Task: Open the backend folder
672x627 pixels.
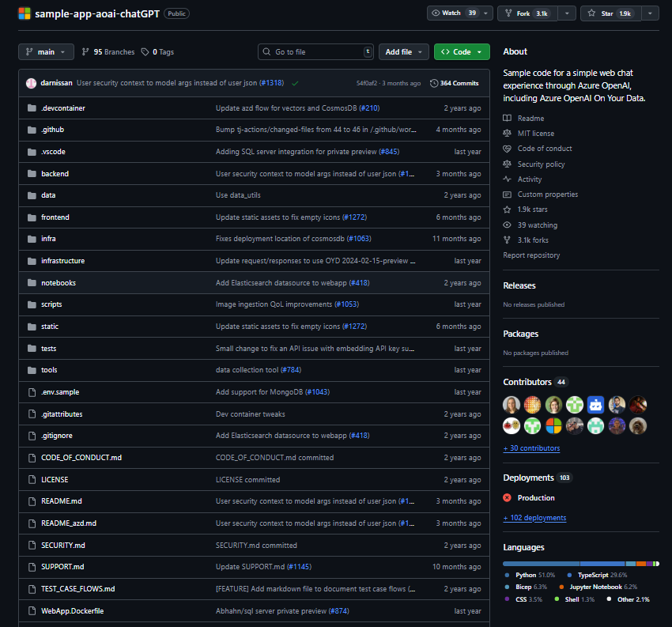Action: pos(55,173)
